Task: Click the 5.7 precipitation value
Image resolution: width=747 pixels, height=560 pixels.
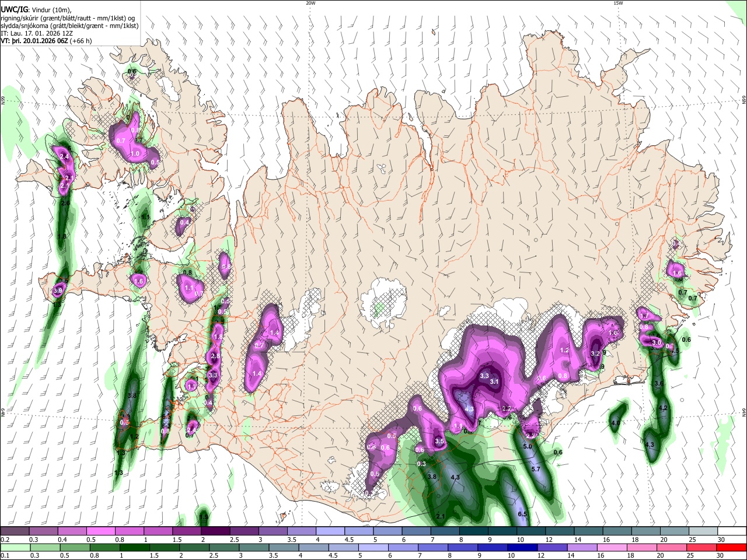Action: (x=536, y=469)
